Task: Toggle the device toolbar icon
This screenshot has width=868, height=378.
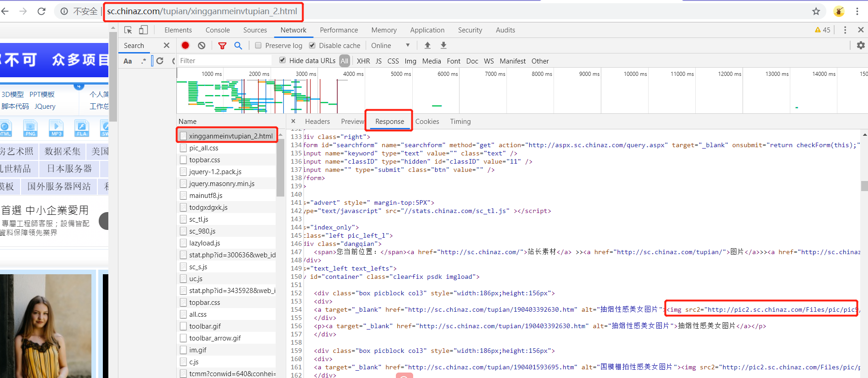Action: tap(144, 30)
